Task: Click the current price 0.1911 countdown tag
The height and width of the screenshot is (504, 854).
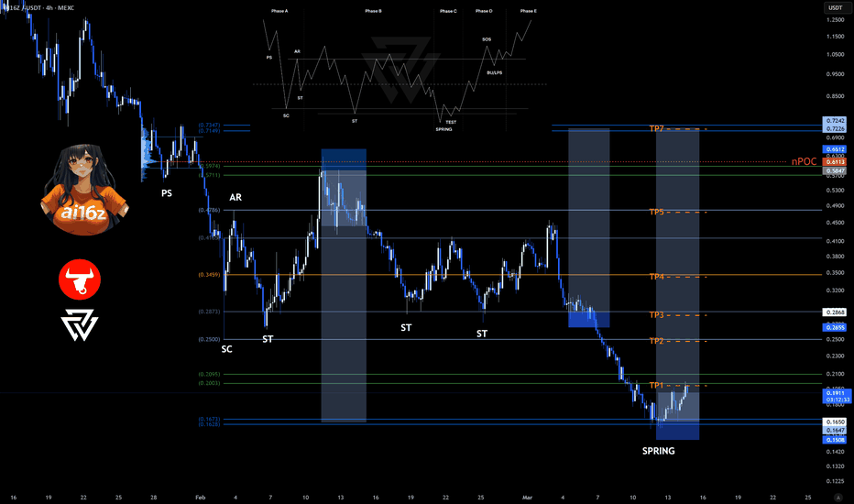Action: [x=836, y=396]
